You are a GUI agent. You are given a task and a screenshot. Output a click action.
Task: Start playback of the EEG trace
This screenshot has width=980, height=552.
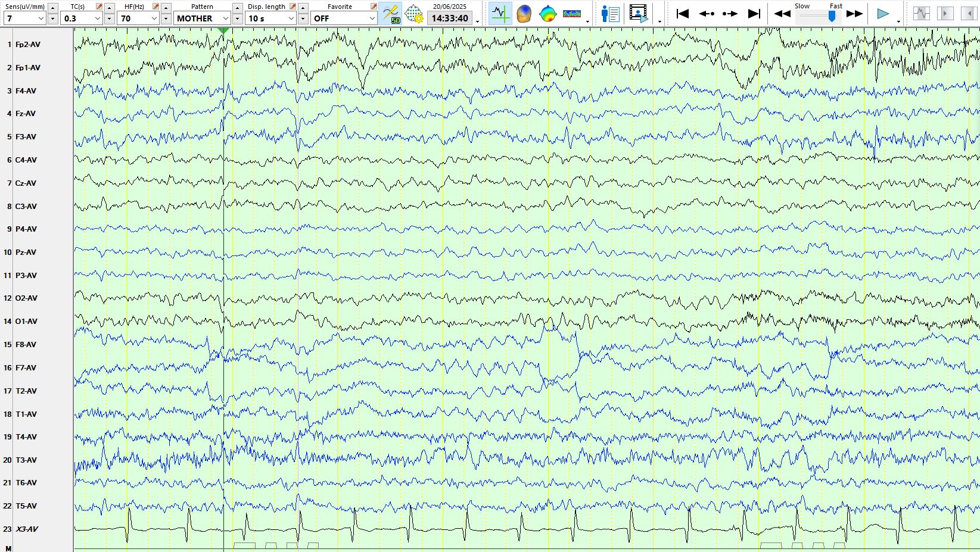coord(883,13)
